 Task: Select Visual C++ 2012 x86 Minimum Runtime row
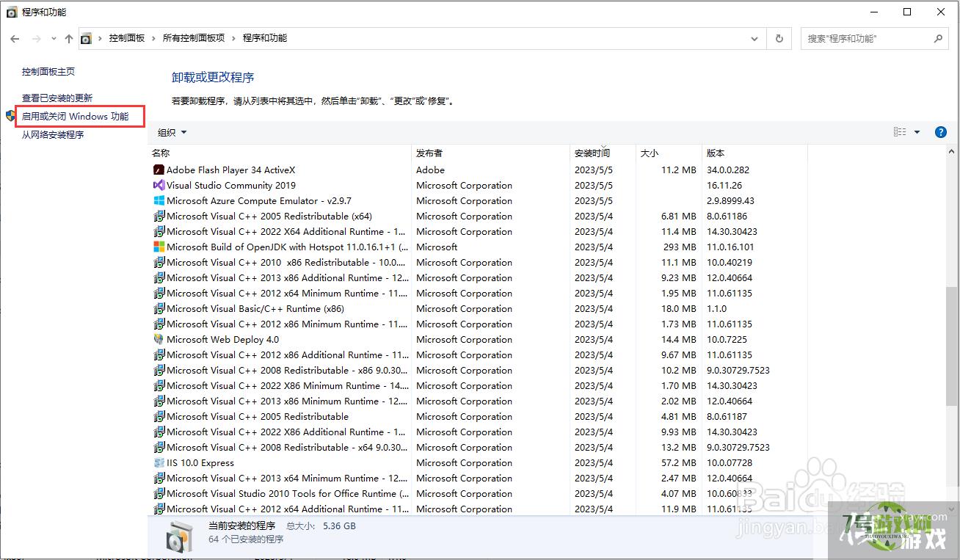tap(478, 324)
